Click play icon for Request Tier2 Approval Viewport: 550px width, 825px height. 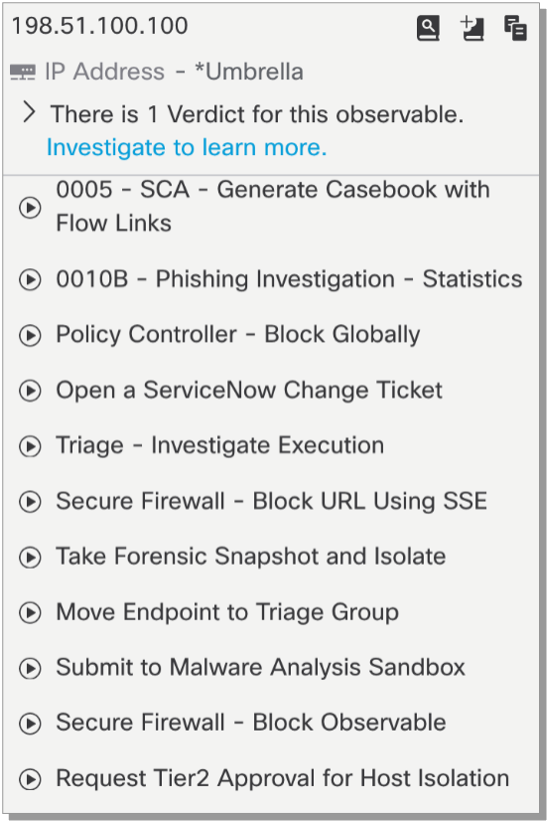(x=30, y=779)
